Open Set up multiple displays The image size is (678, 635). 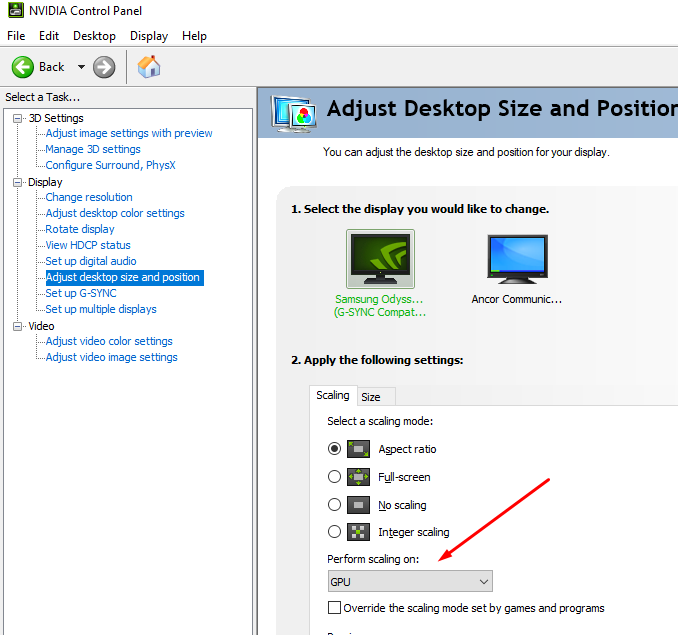coord(101,309)
